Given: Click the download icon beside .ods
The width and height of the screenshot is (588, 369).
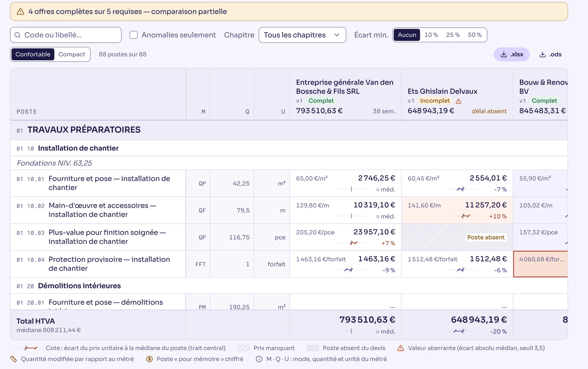Looking at the screenshot, I should pos(542,54).
